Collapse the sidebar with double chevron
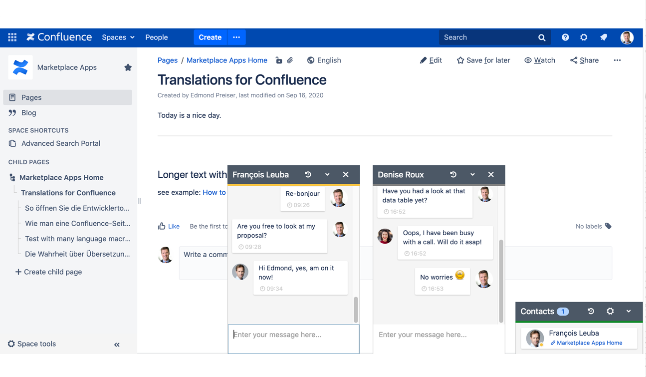 (117, 344)
